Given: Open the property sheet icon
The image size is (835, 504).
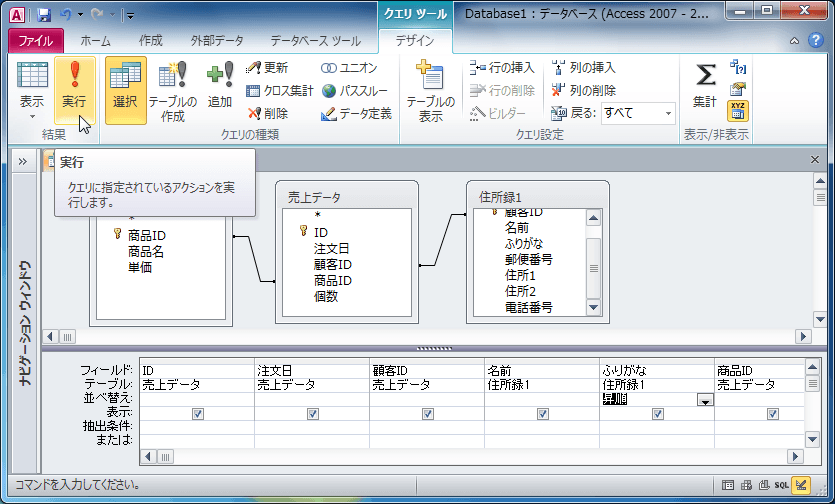Looking at the screenshot, I should (x=738, y=88).
